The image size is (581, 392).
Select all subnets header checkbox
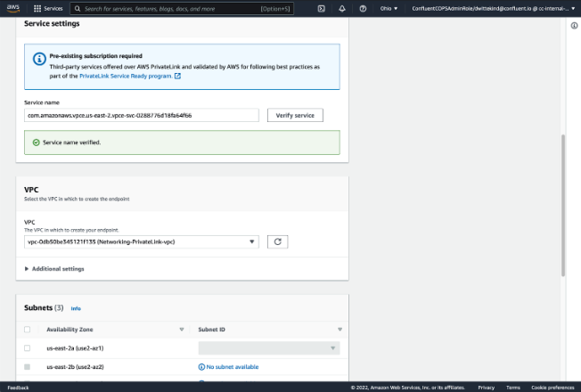tap(27, 330)
